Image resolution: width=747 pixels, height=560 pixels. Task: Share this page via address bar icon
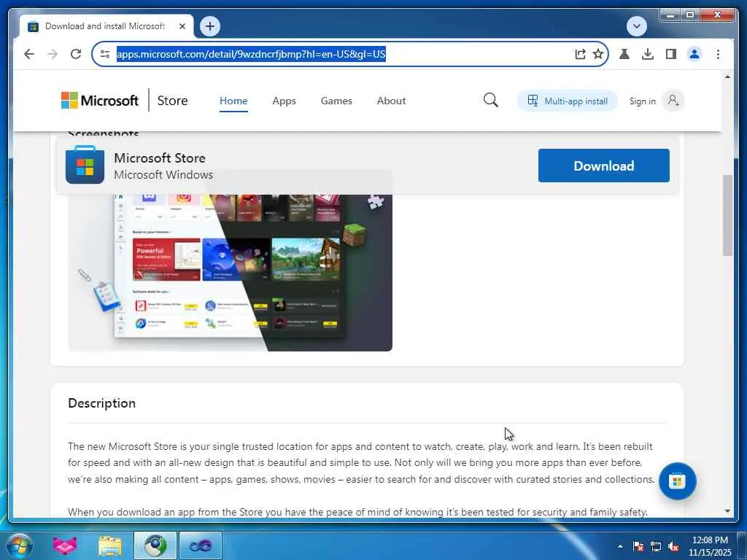tap(580, 54)
